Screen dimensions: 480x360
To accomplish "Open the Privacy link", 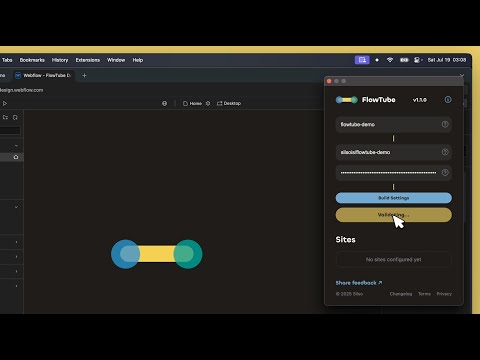I will pyautogui.click(x=444, y=294).
